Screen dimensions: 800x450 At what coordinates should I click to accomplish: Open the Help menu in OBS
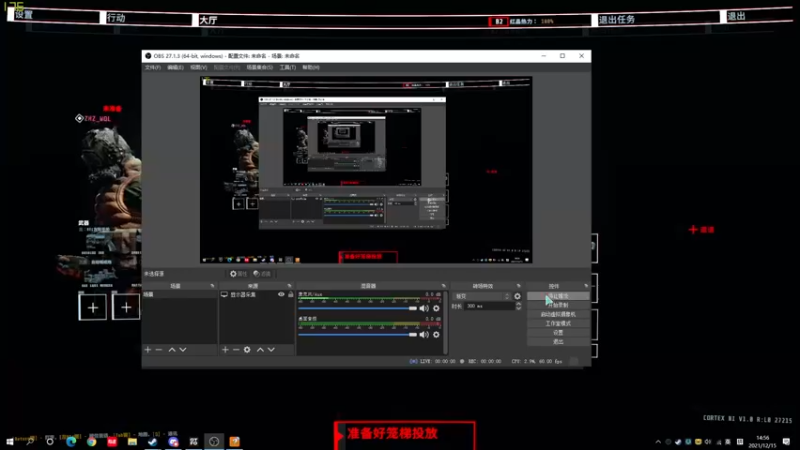pos(311,67)
